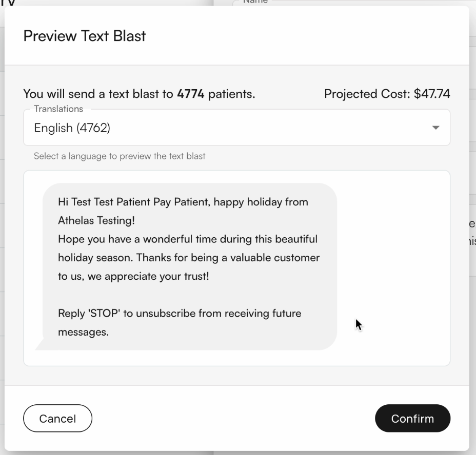This screenshot has height=455, width=476.
Task: Click the Preview Text Blast dialog title
Action: [84, 36]
